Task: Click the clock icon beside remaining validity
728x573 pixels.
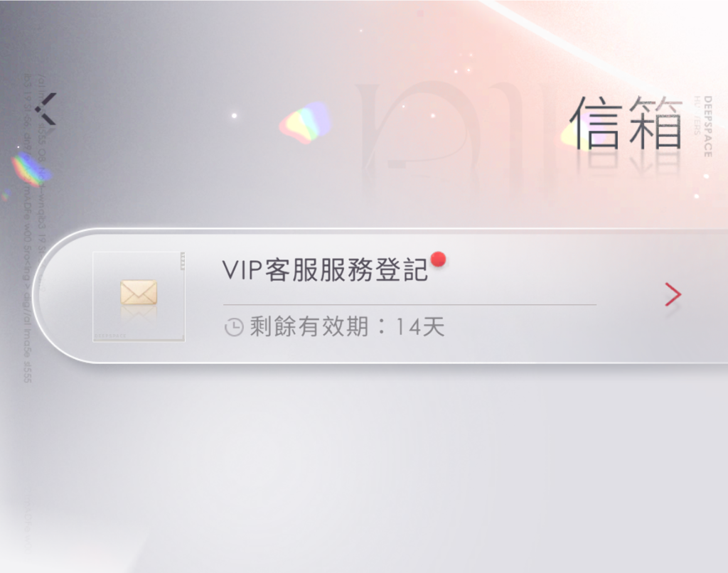Action: (x=234, y=327)
